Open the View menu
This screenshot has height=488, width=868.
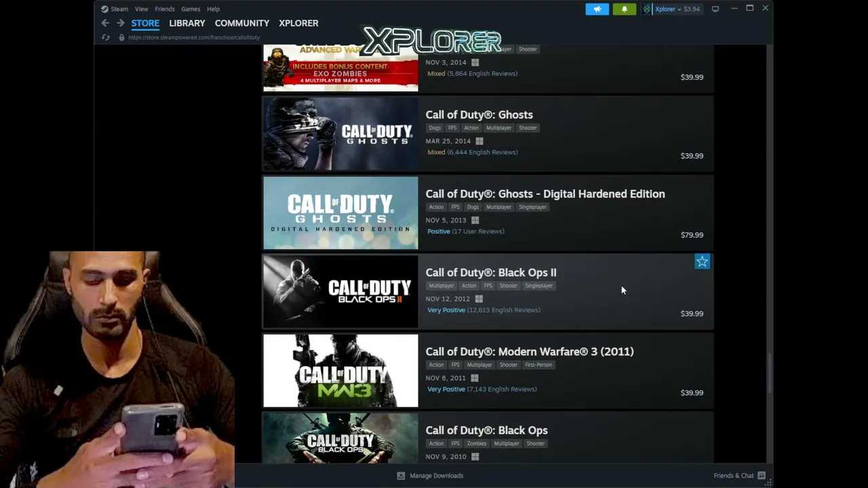pyautogui.click(x=141, y=9)
